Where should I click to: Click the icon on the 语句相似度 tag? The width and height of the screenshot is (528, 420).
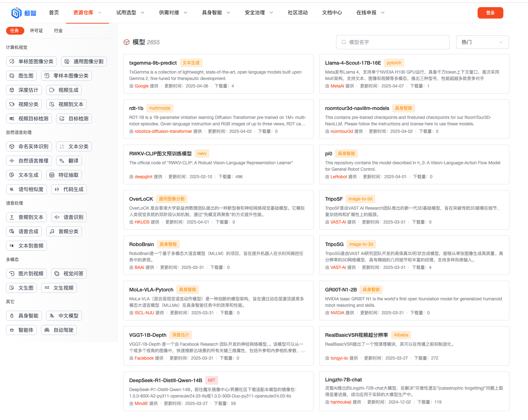pyautogui.click(x=12, y=189)
